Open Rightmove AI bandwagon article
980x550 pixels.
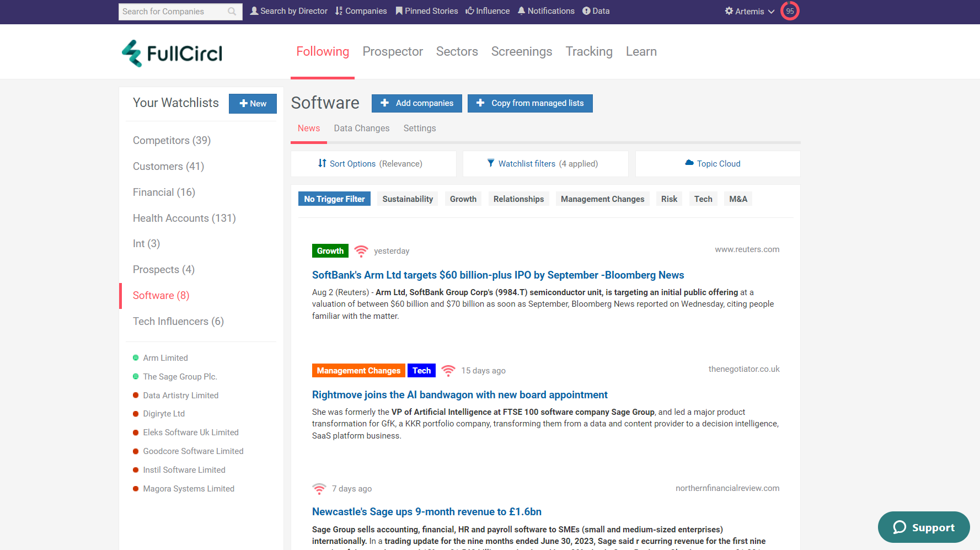point(460,395)
